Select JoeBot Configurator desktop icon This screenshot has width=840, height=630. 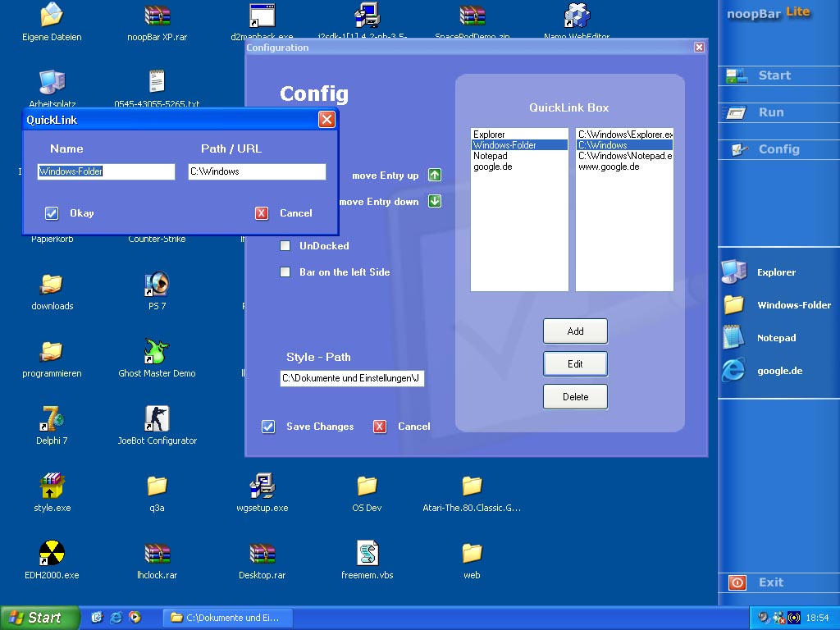tap(157, 427)
